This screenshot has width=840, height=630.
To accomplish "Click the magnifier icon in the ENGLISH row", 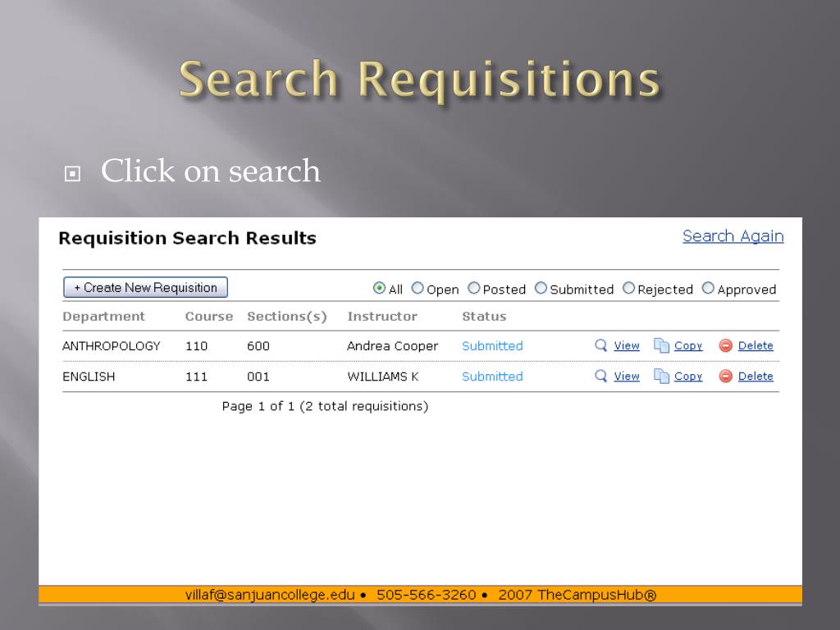I will 600,376.
